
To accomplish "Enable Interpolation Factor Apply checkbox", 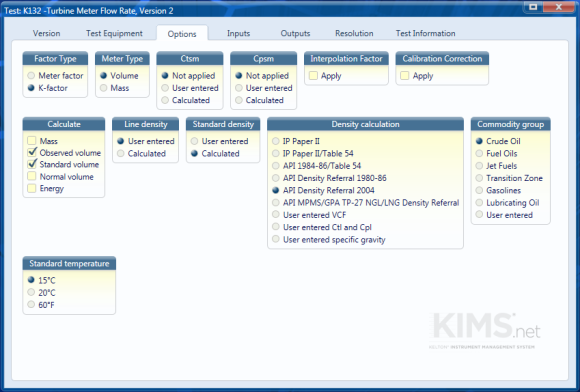I will click(313, 75).
